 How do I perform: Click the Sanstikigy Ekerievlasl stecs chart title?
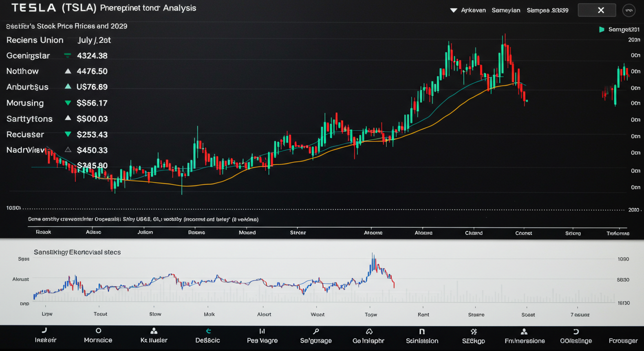tap(77, 252)
